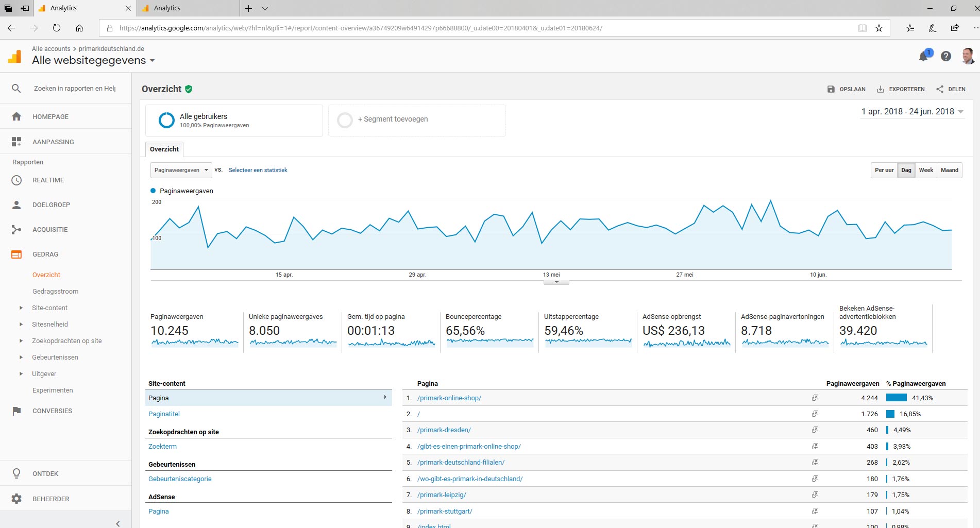Screen dimensions: 980x528
Task: Open the Gebeurteniscategorie link
Action: [x=180, y=479]
